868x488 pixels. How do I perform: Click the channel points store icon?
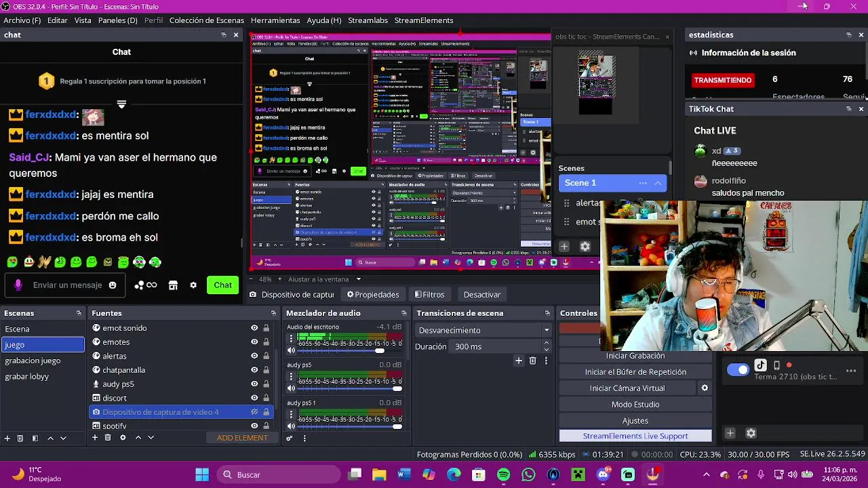point(173,285)
